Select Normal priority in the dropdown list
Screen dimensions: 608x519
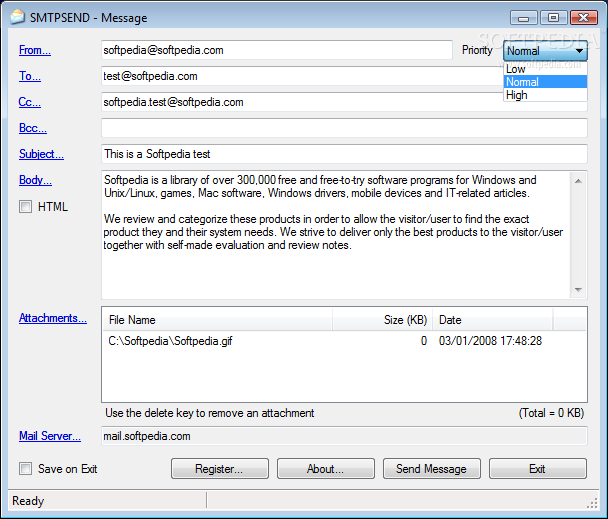pyautogui.click(x=545, y=82)
